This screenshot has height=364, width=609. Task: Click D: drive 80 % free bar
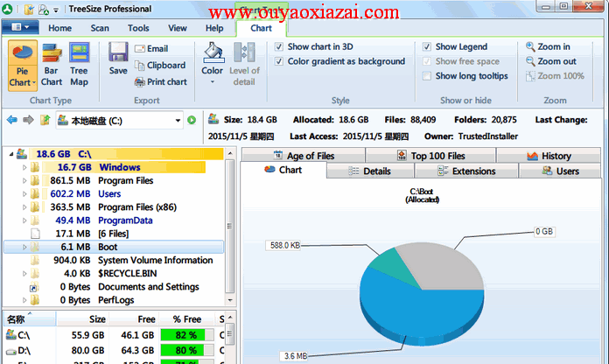[187, 351]
